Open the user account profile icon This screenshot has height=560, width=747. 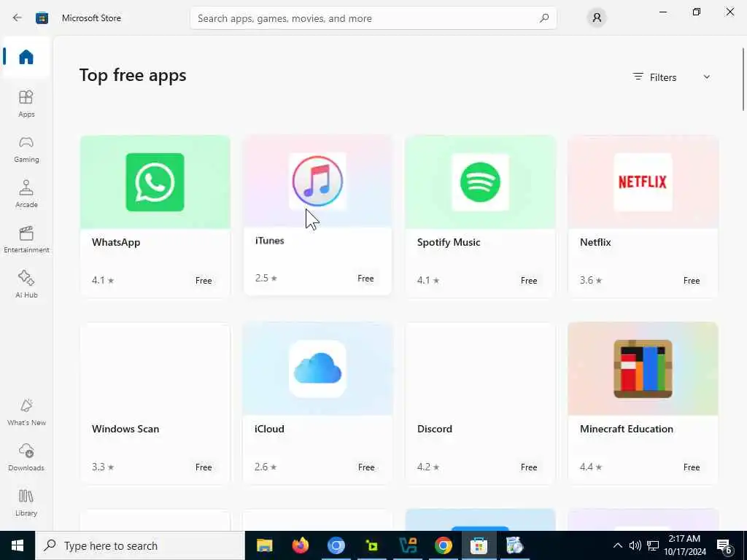click(597, 18)
